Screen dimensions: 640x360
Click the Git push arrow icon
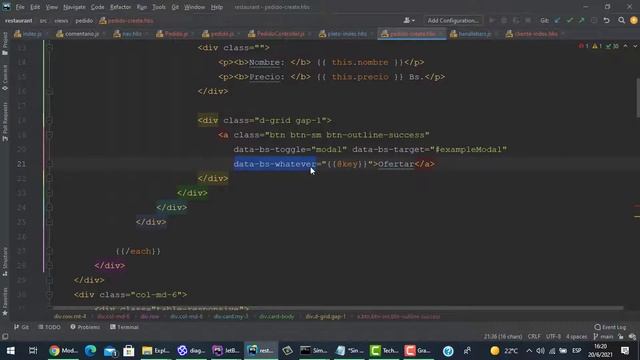[x=582, y=20]
